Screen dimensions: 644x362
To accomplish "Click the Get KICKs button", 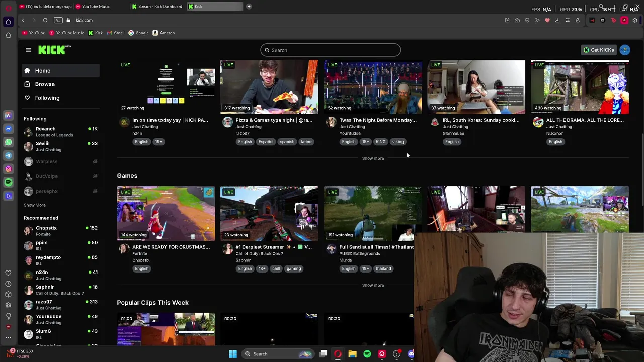I will pyautogui.click(x=598, y=50).
